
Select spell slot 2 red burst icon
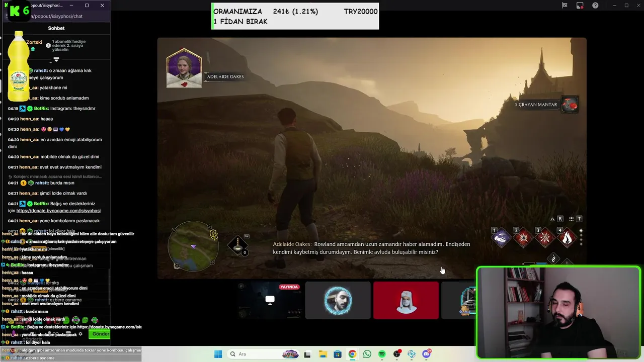[x=523, y=237]
